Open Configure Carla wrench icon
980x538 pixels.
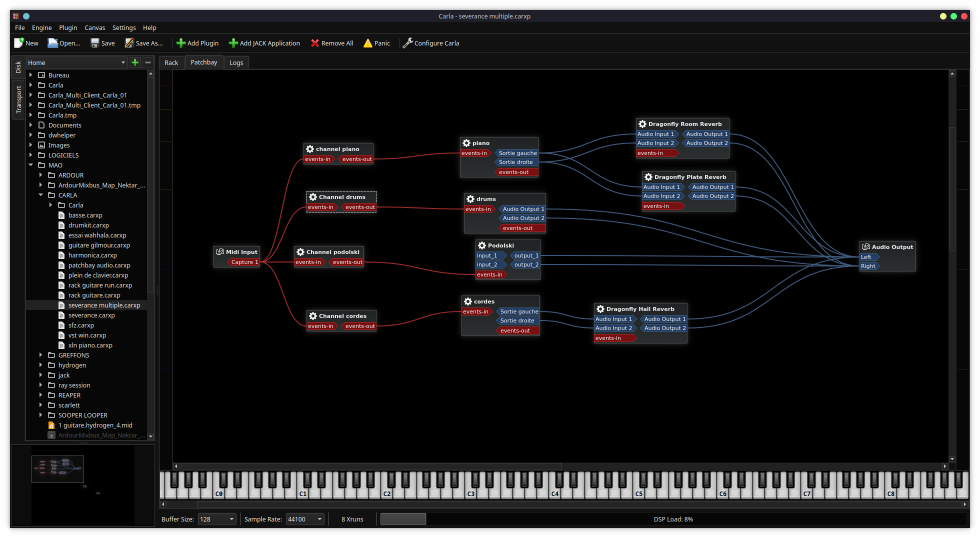[407, 43]
